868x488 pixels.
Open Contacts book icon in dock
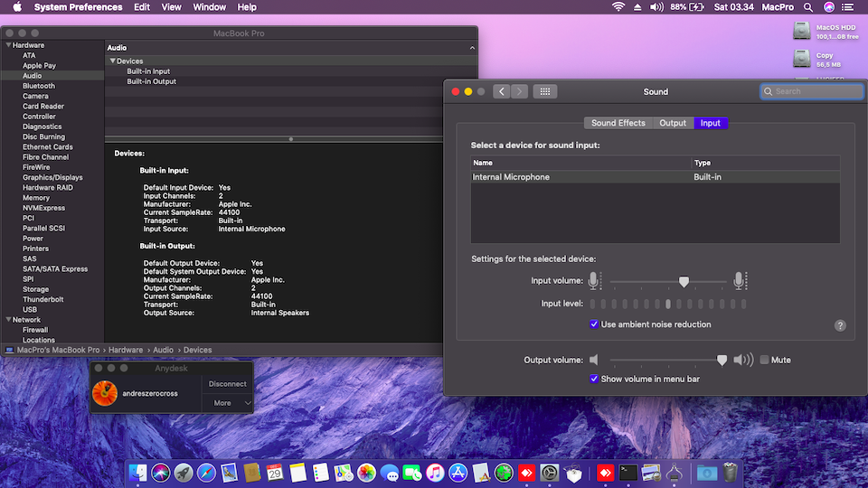pyautogui.click(x=252, y=473)
